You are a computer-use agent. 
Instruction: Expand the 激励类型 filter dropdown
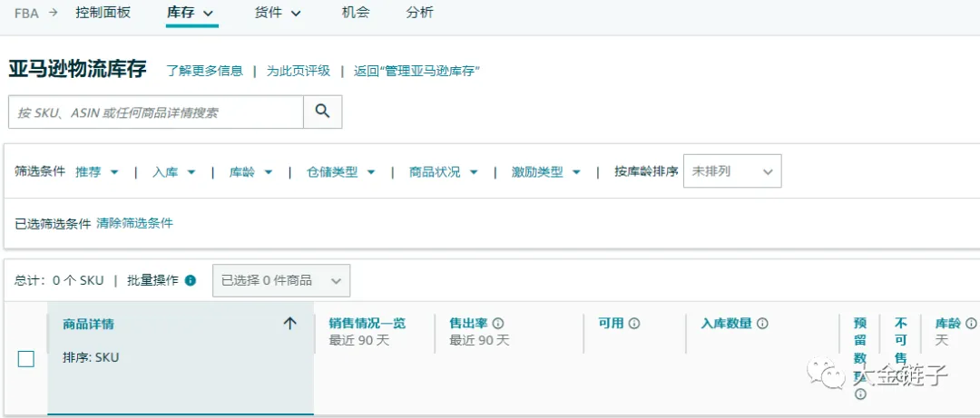546,172
